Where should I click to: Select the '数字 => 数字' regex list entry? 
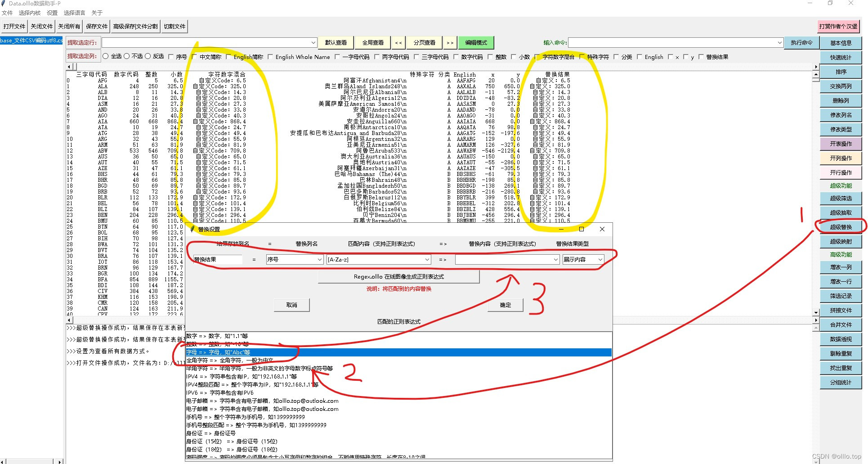[x=398, y=336]
